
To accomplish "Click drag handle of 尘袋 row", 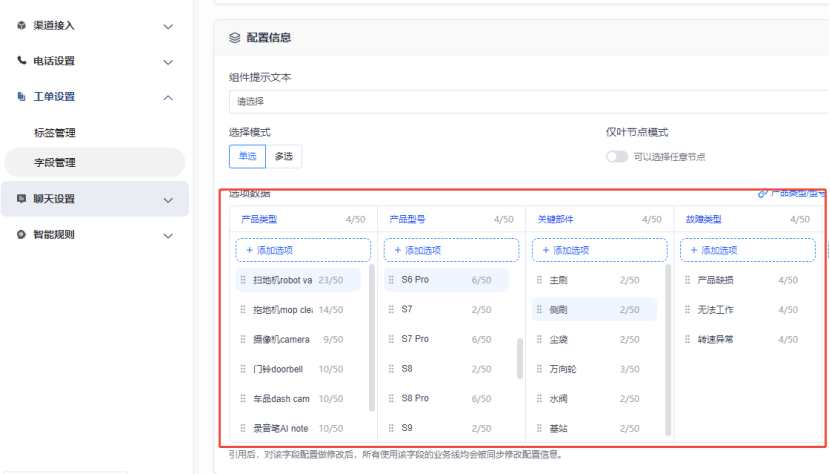I will (x=539, y=339).
